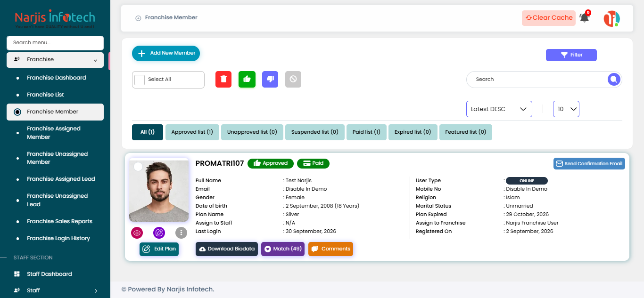Click the Narjis Infotech logo
The height and width of the screenshot is (298, 644).
[x=55, y=19]
